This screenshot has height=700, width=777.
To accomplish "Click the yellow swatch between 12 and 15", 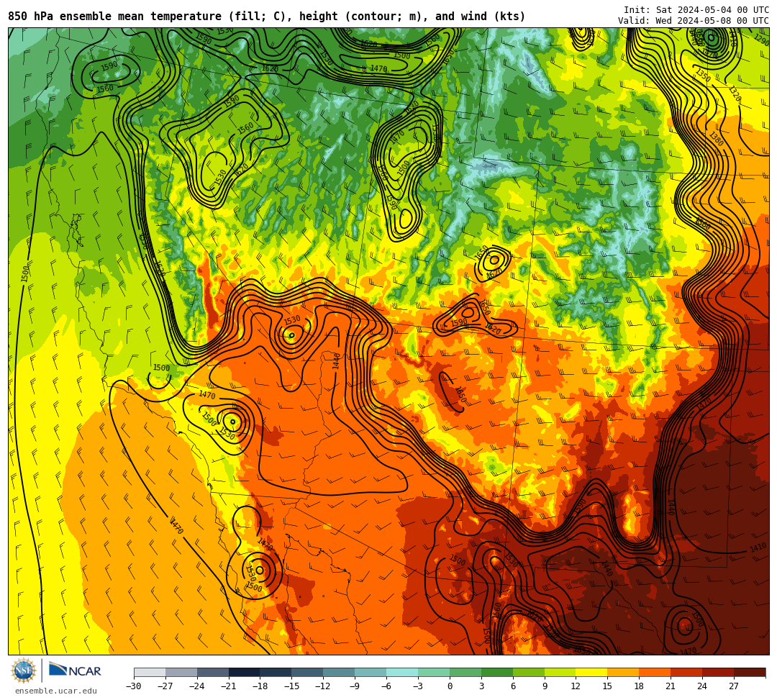I will coord(591,672).
